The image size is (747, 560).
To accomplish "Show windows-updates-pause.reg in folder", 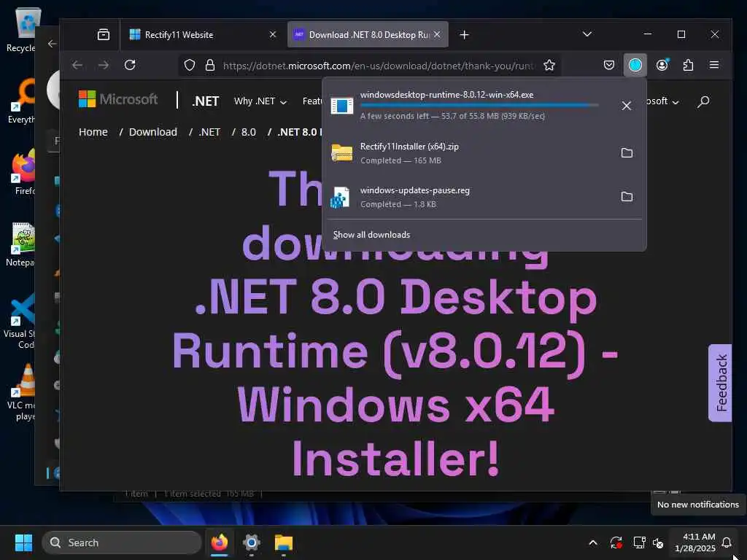I will [x=627, y=197].
